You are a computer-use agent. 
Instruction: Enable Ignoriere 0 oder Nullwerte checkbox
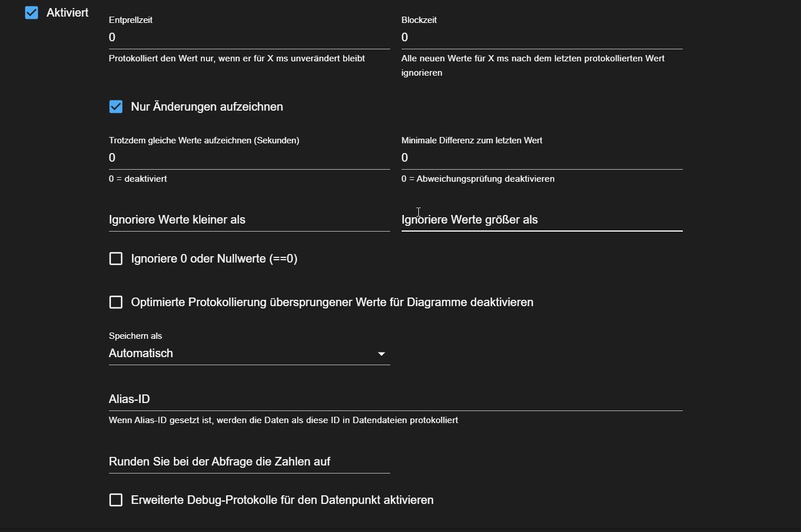point(116,259)
